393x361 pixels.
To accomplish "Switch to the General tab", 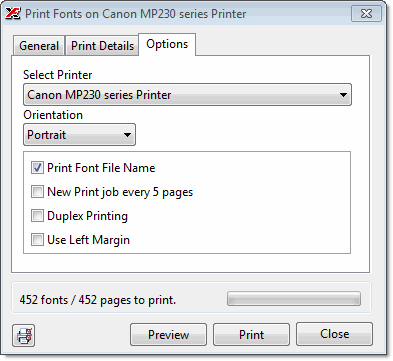I will point(39,46).
